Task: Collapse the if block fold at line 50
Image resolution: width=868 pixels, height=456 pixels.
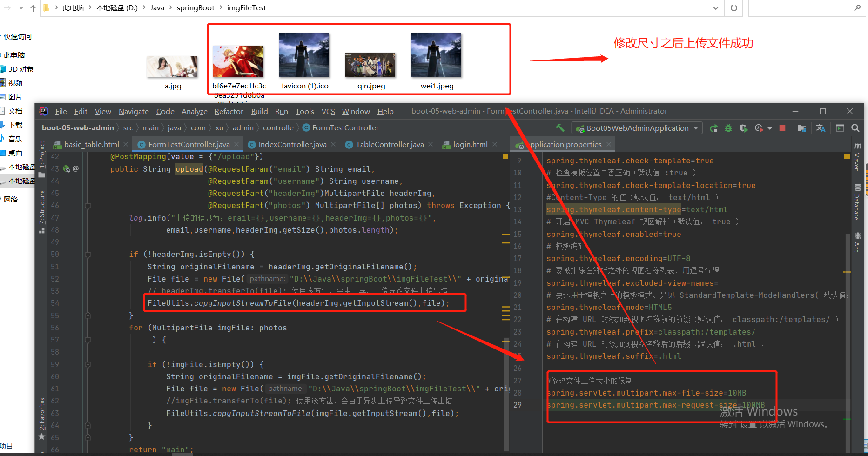Action: tap(87, 255)
